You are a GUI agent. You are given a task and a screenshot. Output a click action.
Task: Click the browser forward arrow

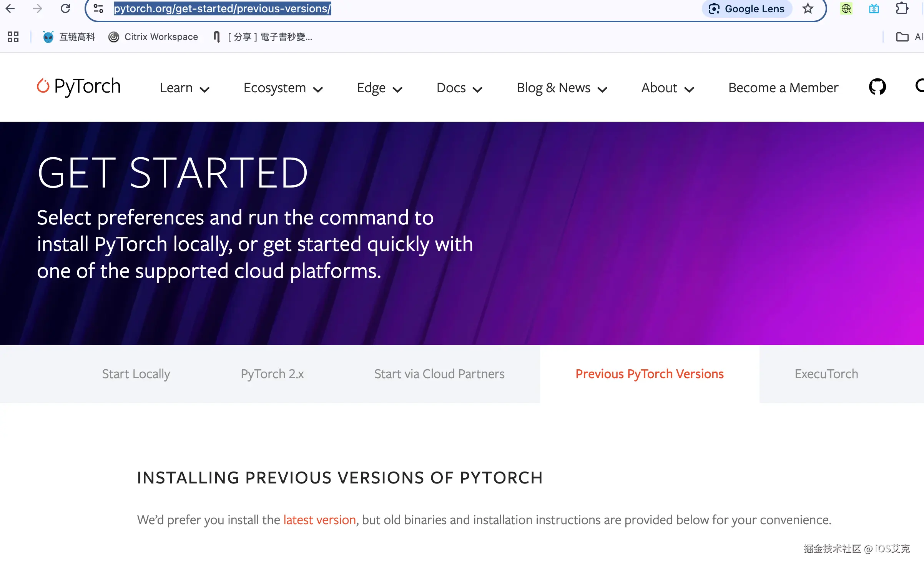[x=37, y=8]
